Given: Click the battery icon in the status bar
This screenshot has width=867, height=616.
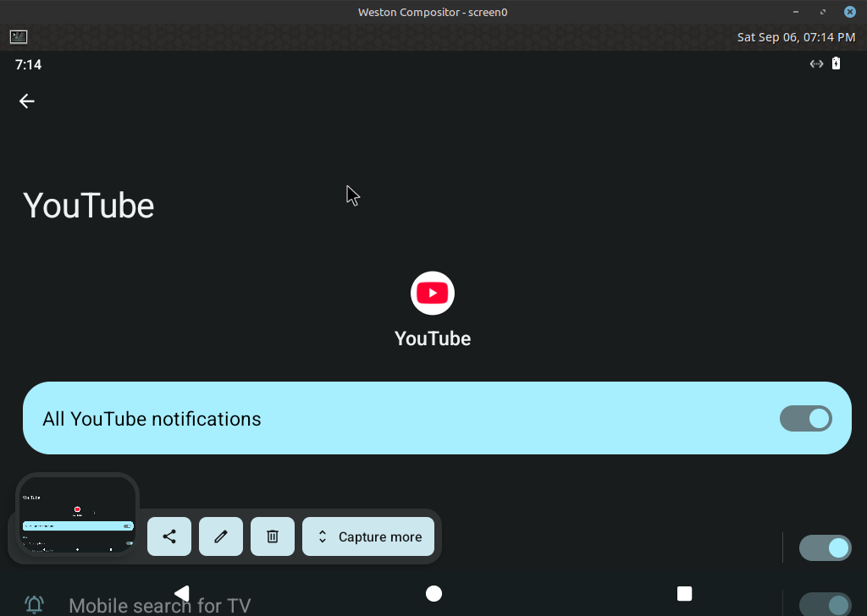Looking at the screenshot, I should pyautogui.click(x=836, y=63).
